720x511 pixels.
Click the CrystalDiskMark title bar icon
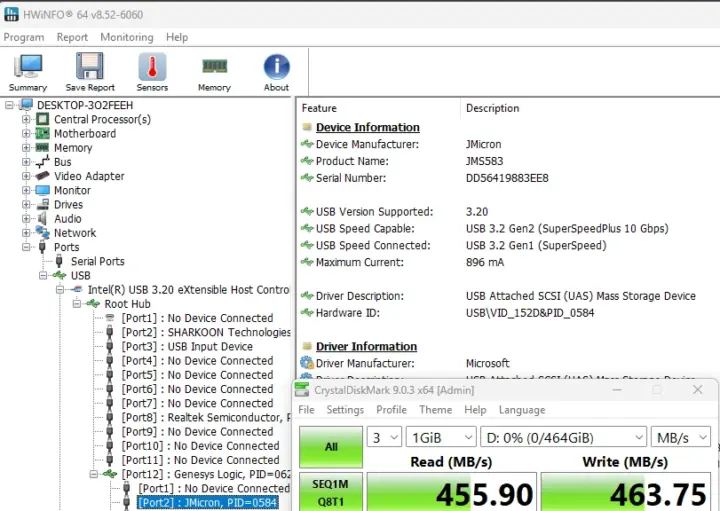click(302, 390)
